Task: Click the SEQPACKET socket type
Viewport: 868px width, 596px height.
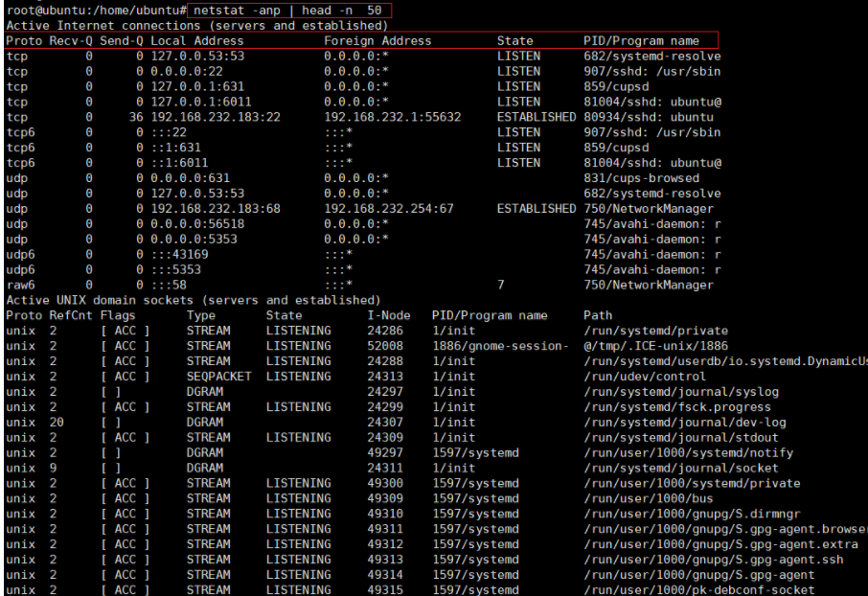Action: pyautogui.click(x=218, y=377)
